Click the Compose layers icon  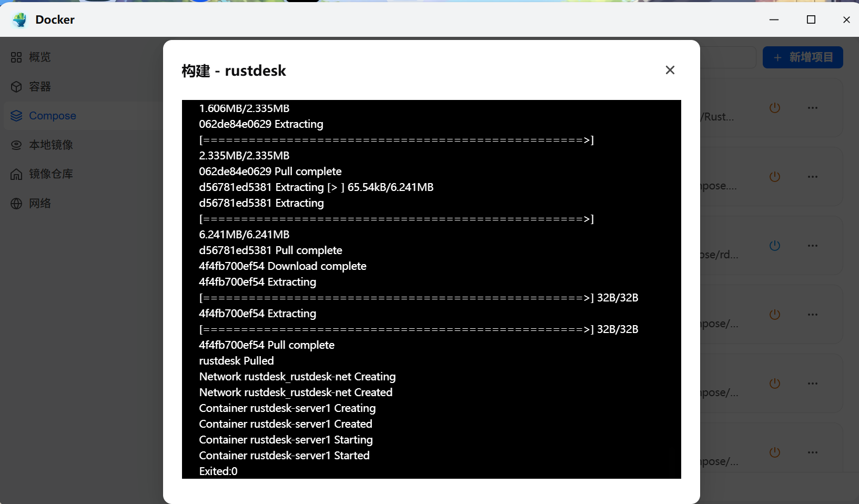click(x=16, y=116)
